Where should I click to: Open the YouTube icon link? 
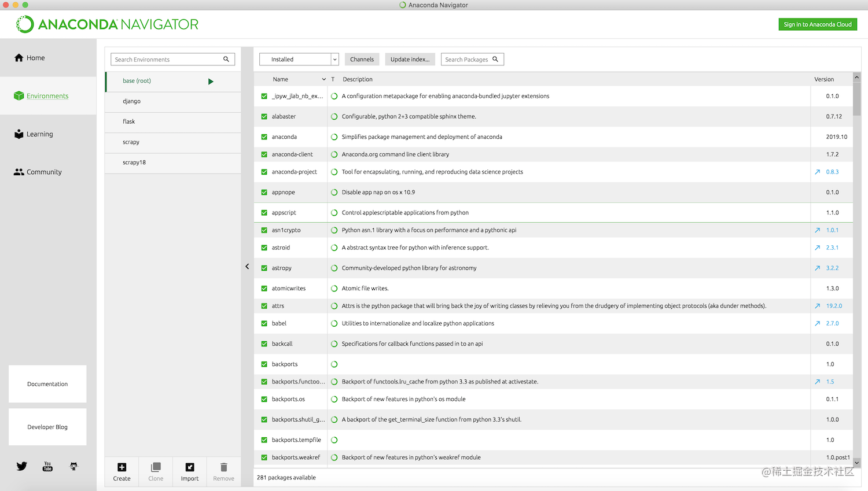(47, 466)
